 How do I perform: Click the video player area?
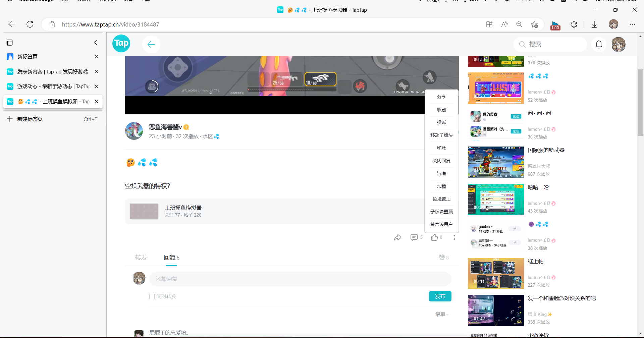[x=275, y=85]
